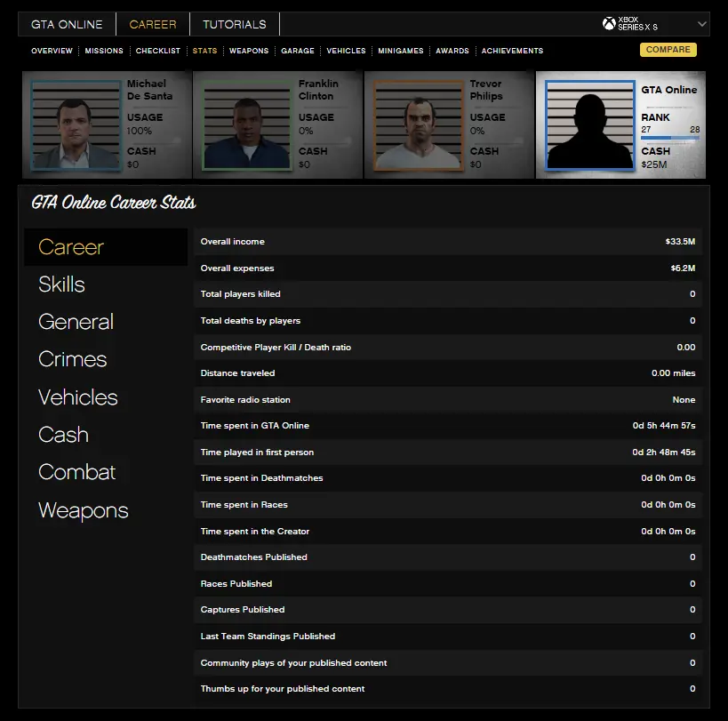Click the None radio station value
This screenshot has width=728, height=721.
point(684,400)
